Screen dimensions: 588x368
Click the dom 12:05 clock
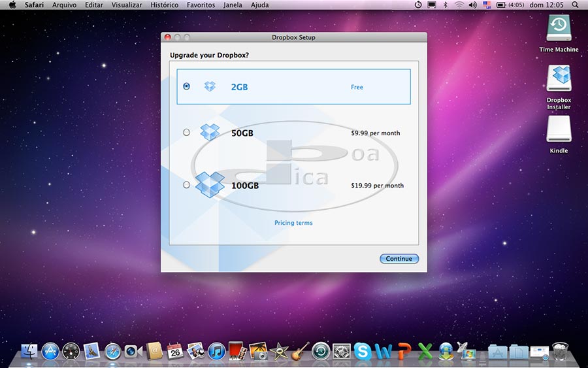[x=546, y=5]
